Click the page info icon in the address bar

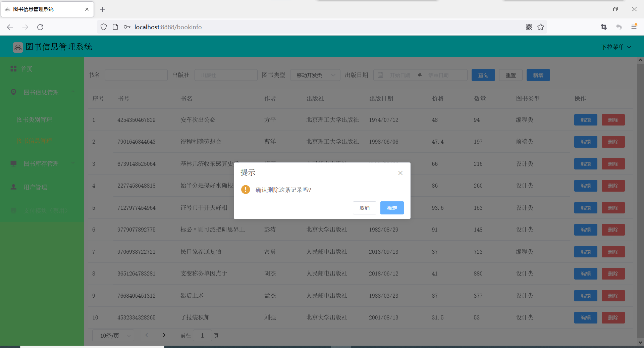[115, 27]
